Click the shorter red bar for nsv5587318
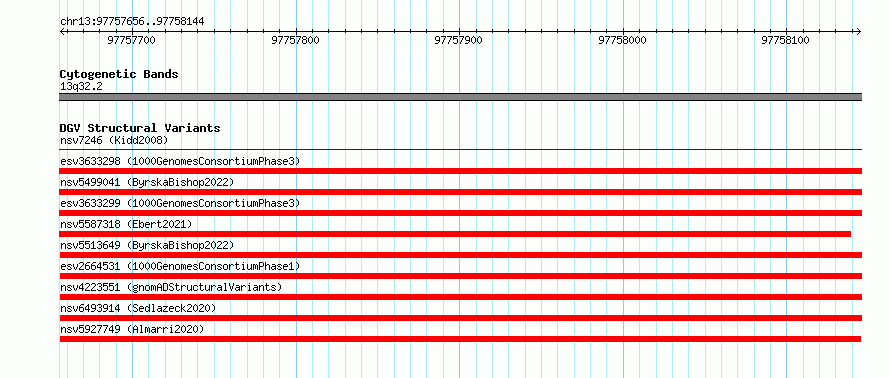 click(455, 234)
